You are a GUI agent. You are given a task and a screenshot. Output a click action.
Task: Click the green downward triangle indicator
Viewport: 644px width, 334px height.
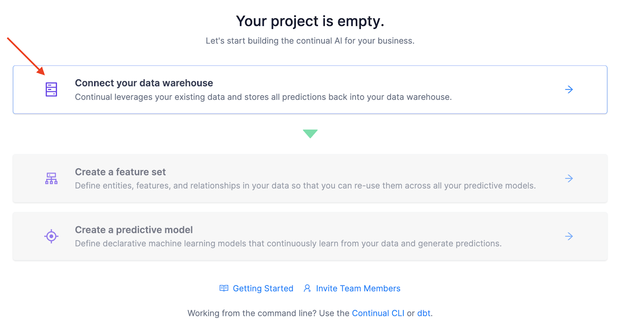tap(310, 133)
